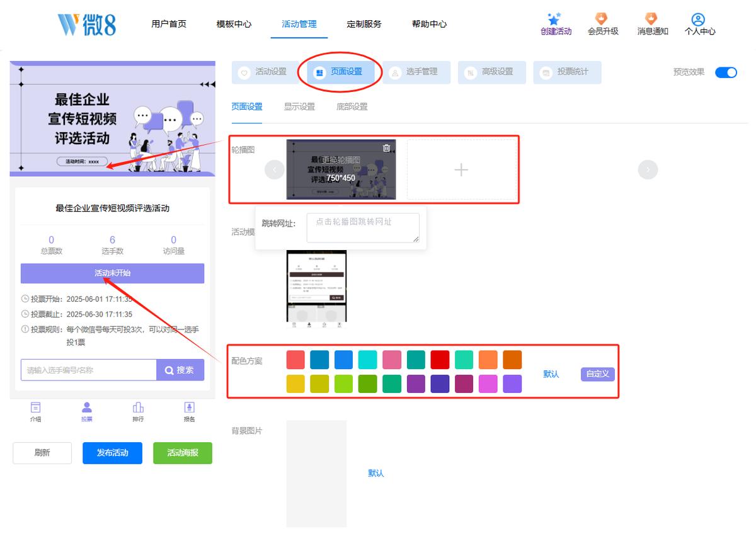Pick the bright red color swatch
Image resolution: width=756 pixels, height=536 pixels.
coord(440,360)
